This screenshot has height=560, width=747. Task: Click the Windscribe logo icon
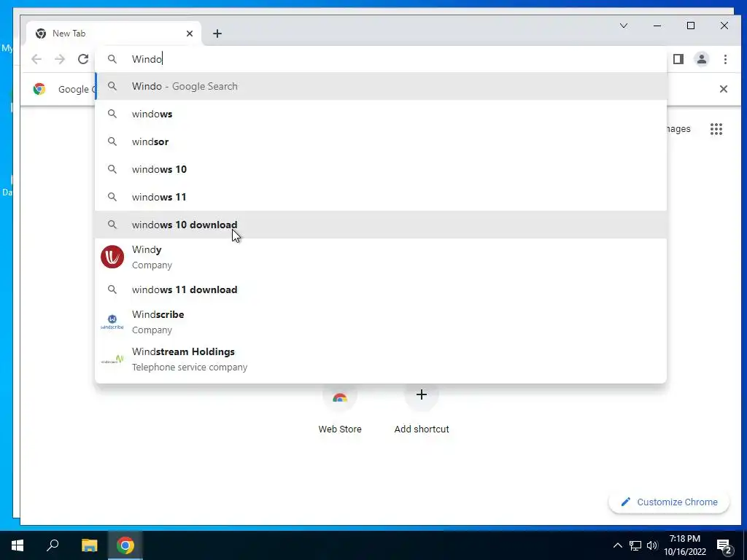point(112,322)
